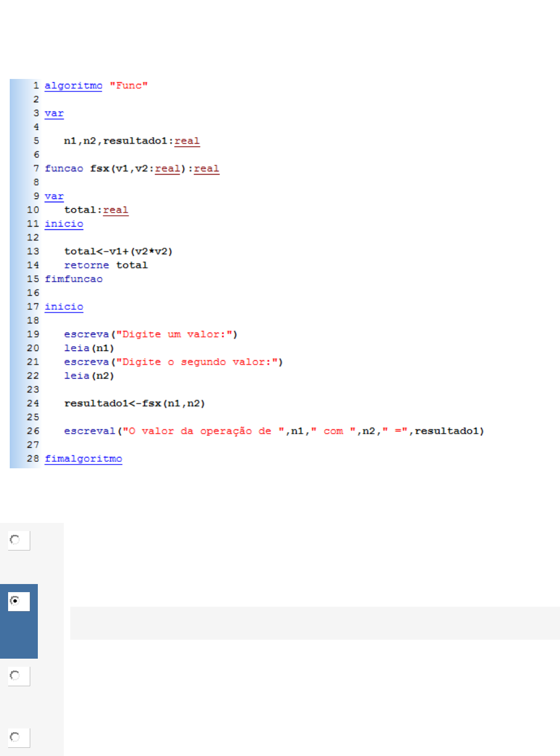This screenshot has height=756, width=560.
Task: Click the underlined "fimalgoritmo" keyword
Action: (83, 459)
